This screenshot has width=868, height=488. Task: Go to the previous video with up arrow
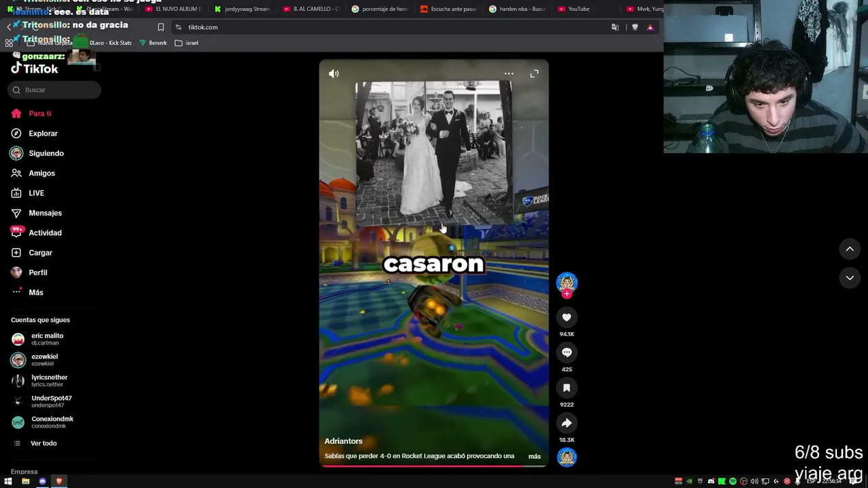[x=850, y=249]
